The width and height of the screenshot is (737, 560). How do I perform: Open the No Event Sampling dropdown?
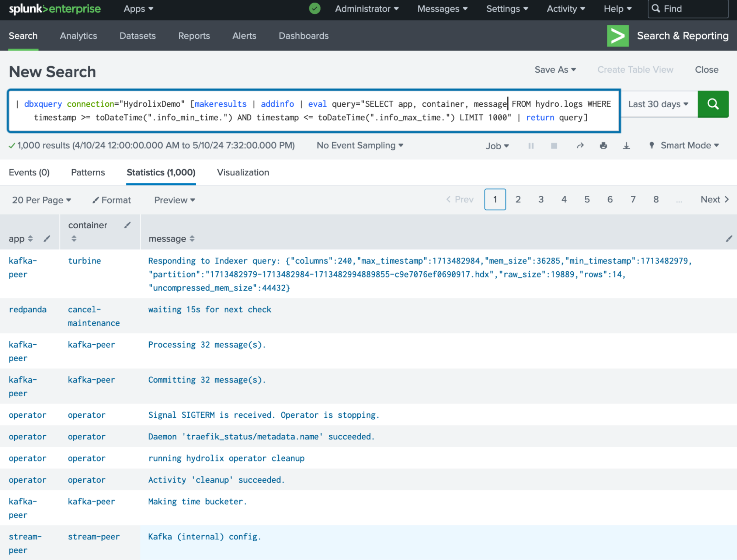click(x=359, y=145)
